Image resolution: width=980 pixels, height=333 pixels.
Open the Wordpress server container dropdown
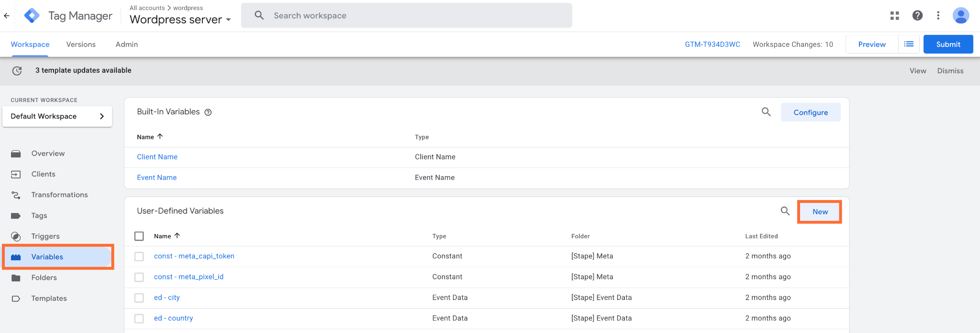180,20
